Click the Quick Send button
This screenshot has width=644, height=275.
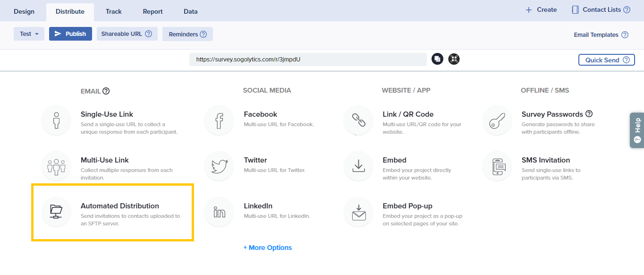(x=606, y=60)
